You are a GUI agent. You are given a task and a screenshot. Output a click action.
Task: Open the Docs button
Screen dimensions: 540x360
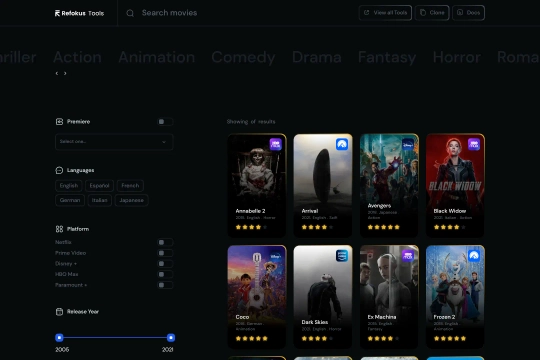point(468,13)
